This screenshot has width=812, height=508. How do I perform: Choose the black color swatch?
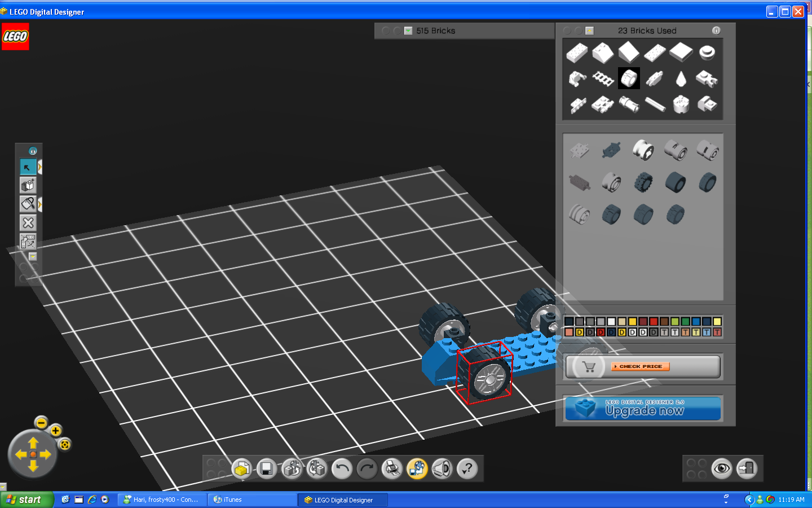(x=569, y=322)
